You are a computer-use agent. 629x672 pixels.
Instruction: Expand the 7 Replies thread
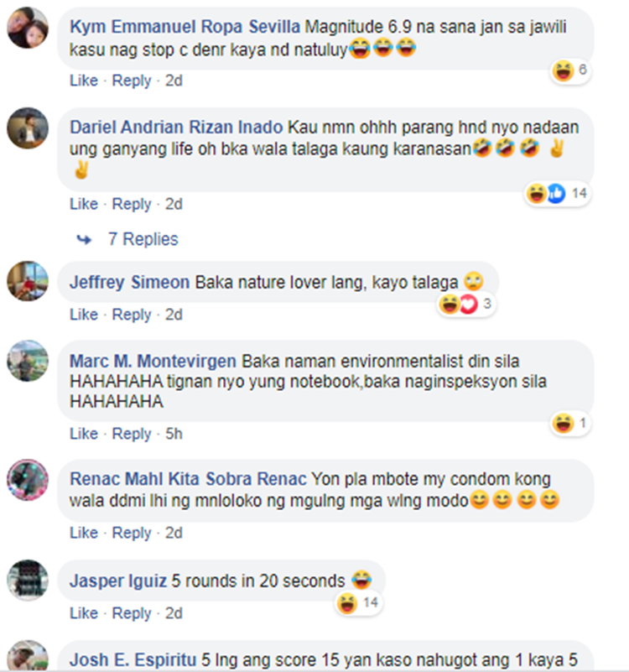click(x=143, y=239)
